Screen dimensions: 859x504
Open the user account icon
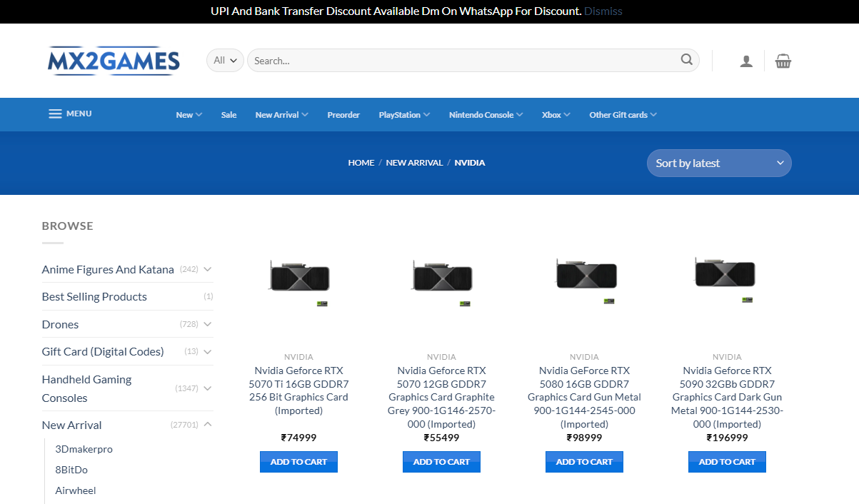click(x=746, y=61)
